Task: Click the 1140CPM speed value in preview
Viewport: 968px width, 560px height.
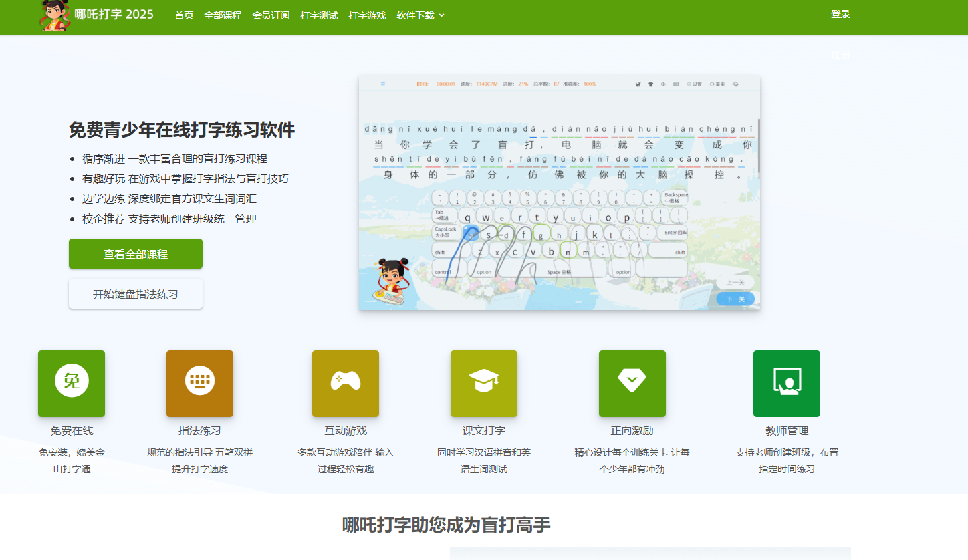Action: [x=487, y=84]
